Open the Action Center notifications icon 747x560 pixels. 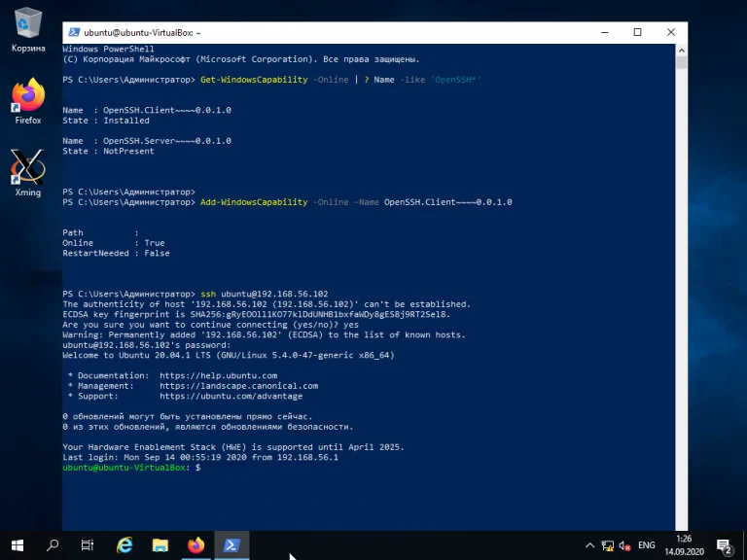724,545
